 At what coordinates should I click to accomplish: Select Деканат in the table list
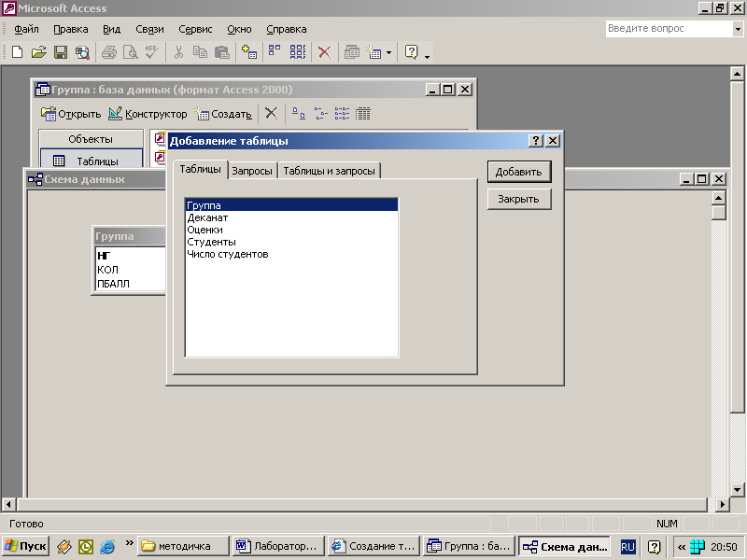pyautogui.click(x=291, y=217)
